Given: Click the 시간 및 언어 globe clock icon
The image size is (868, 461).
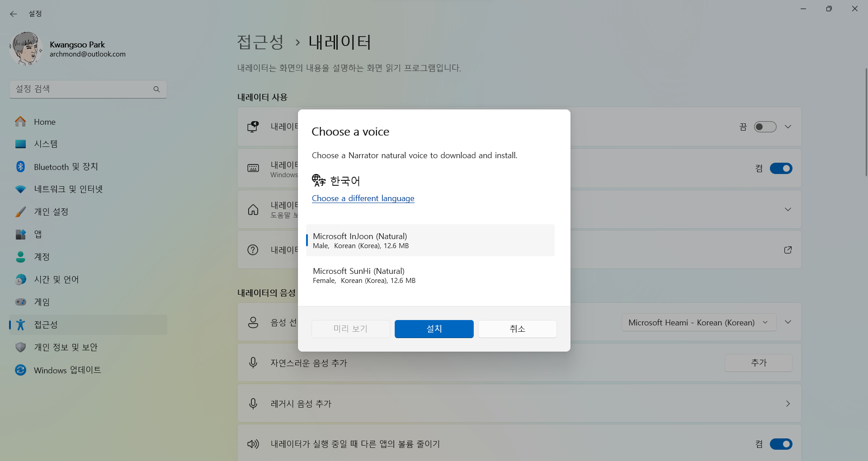Looking at the screenshot, I should point(20,279).
